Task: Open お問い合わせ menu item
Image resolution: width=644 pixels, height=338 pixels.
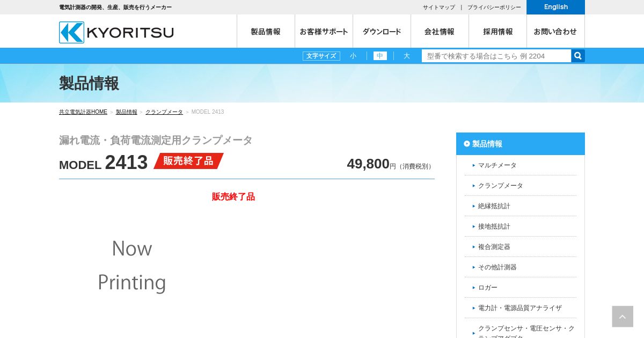Action: [x=555, y=32]
